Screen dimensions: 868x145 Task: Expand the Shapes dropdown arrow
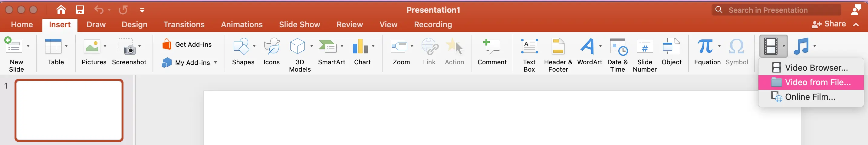(x=254, y=46)
